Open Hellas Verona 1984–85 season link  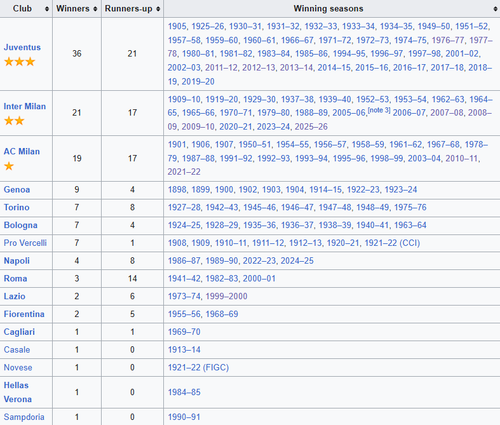[184, 392]
